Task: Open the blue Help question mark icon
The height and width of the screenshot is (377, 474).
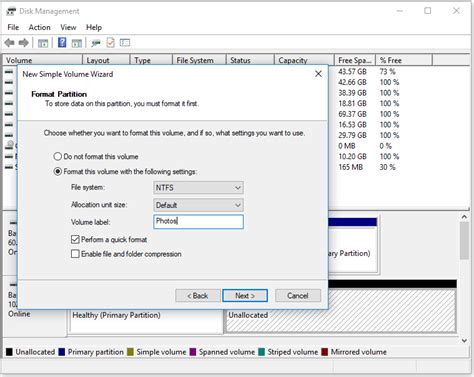Action: pos(62,43)
